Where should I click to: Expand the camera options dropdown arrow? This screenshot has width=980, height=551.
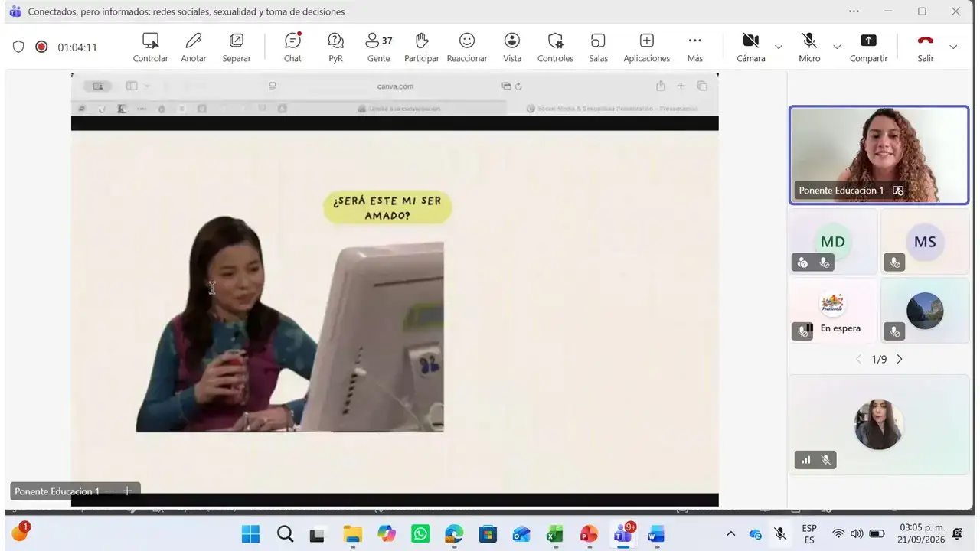click(x=779, y=47)
